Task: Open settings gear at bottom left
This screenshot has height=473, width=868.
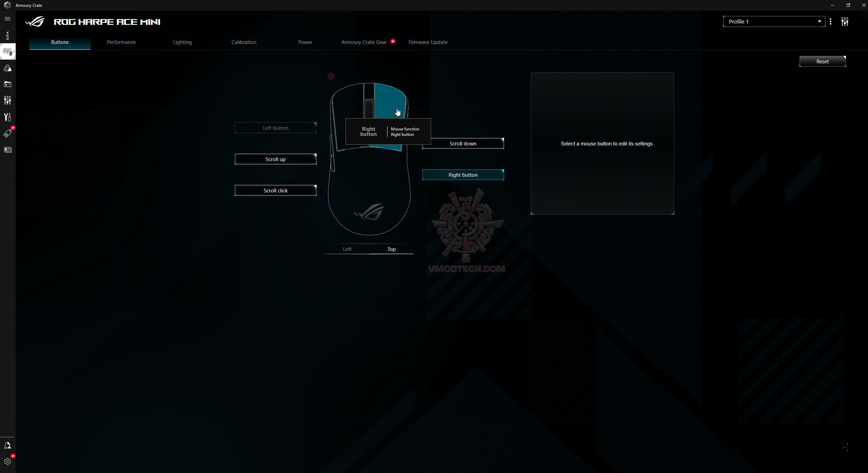Action: pos(7,461)
